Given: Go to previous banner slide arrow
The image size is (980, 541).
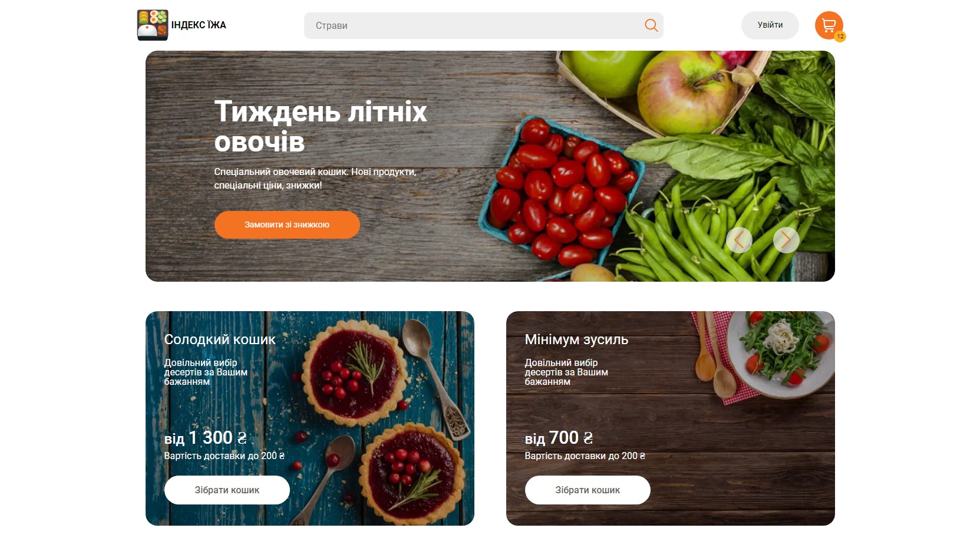Looking at the screenshot, I should tap(739, 240).
